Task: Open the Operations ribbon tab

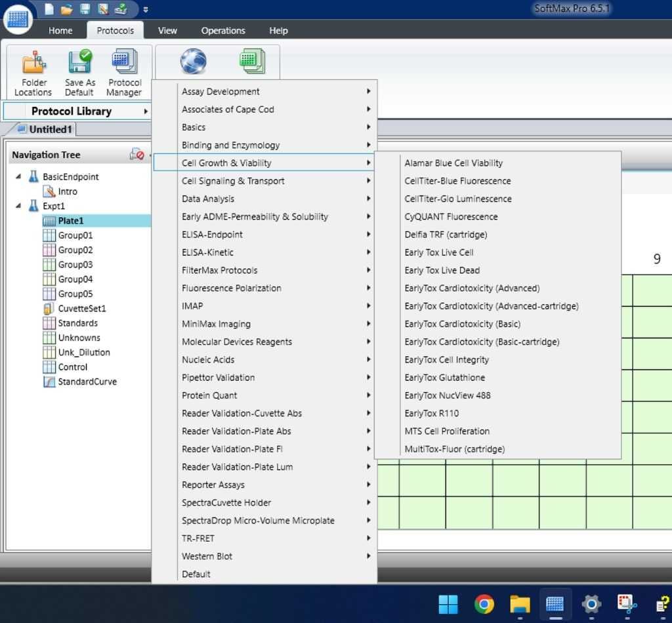Action: (223, 30)
